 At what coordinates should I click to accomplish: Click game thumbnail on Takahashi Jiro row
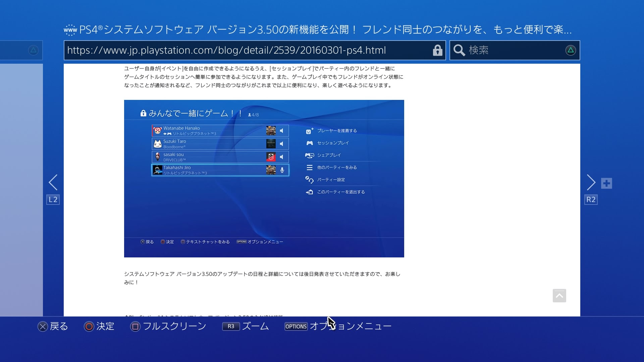pyautogui.click(x=271, y=170)
